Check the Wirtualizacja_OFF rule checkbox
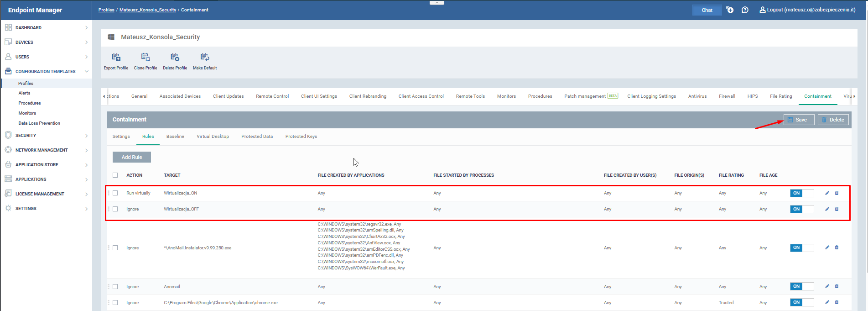The width and height of the screenshot is (868, 311). click(x=115, y=209)
